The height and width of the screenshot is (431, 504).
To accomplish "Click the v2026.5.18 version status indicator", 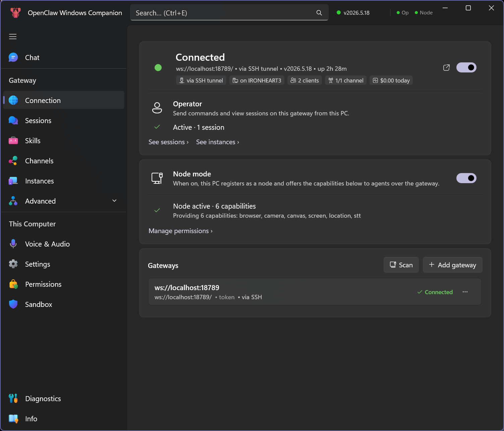I will [353, 13].
